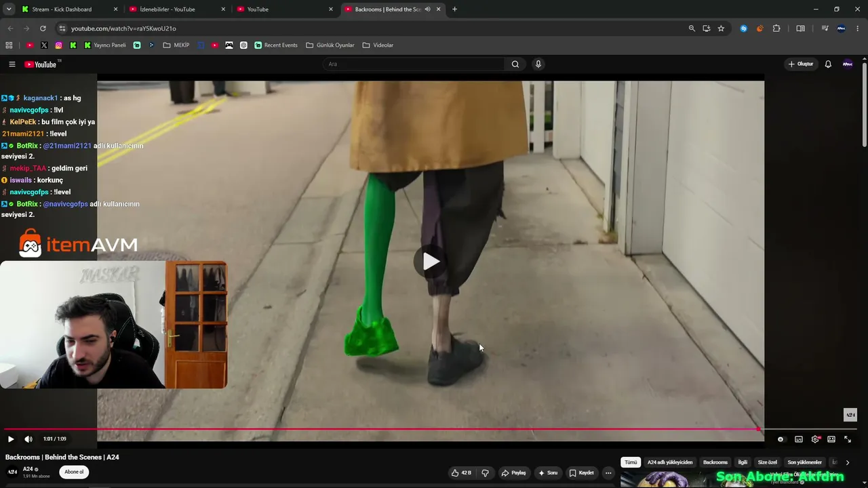
Task: Open the game controller bookmark icon
Action: (x=229, y=45)
